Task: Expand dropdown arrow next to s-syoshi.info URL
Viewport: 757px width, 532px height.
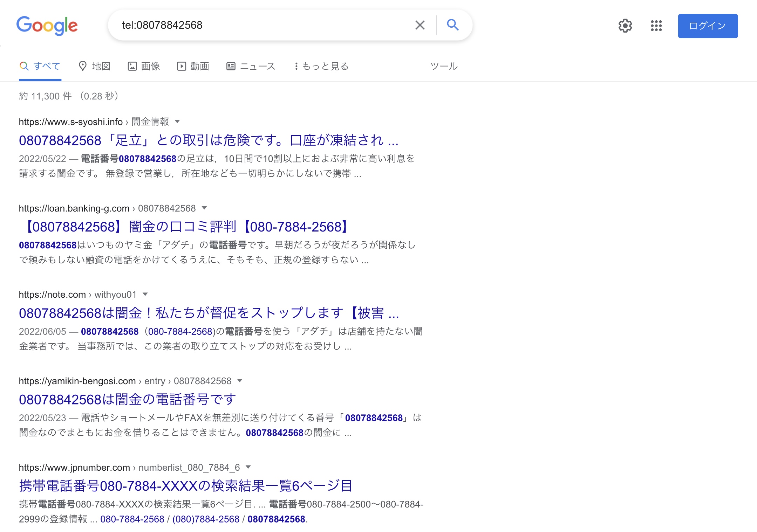Action: click(177, 122)
